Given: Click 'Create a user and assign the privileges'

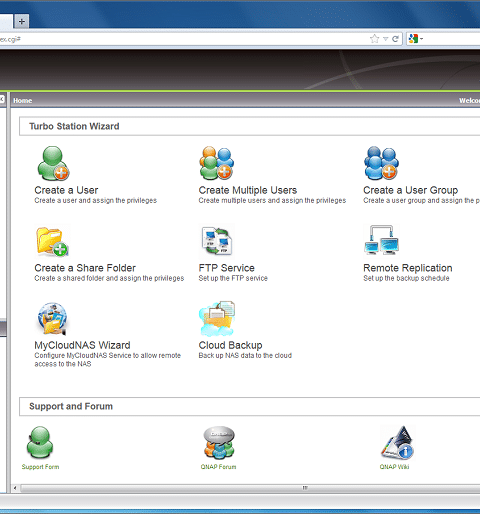Looking at the screenshot, I should pyautogui.click(x=95, y=200).
